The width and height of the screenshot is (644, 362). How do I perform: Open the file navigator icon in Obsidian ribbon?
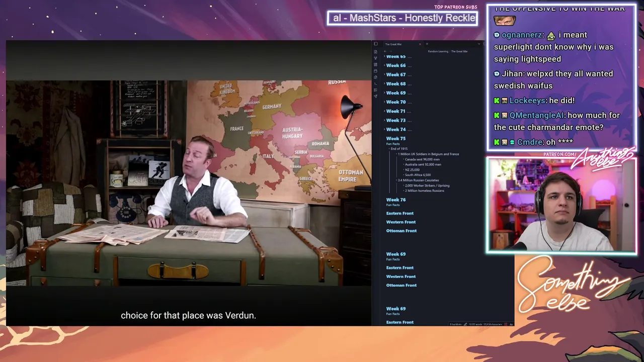(x=375, y=52)
